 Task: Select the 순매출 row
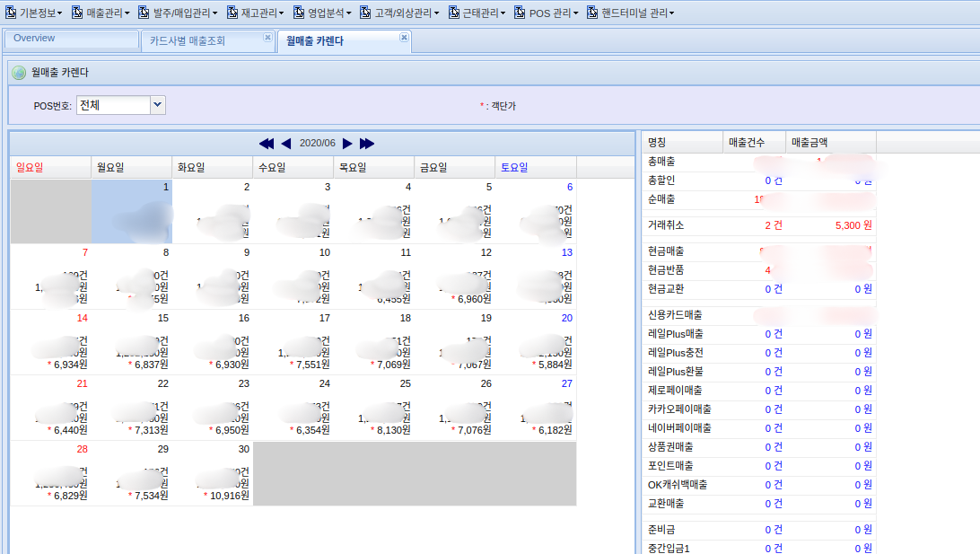click(x=759, y=198)
